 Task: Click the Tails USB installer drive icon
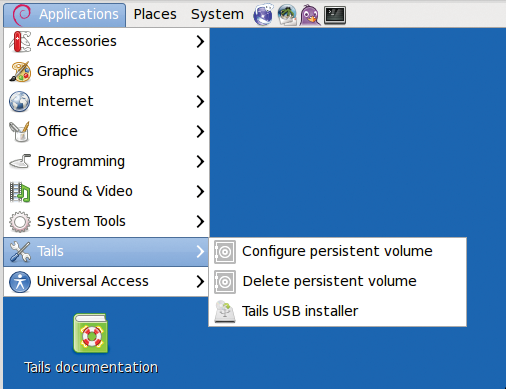[x=225, y=312]
